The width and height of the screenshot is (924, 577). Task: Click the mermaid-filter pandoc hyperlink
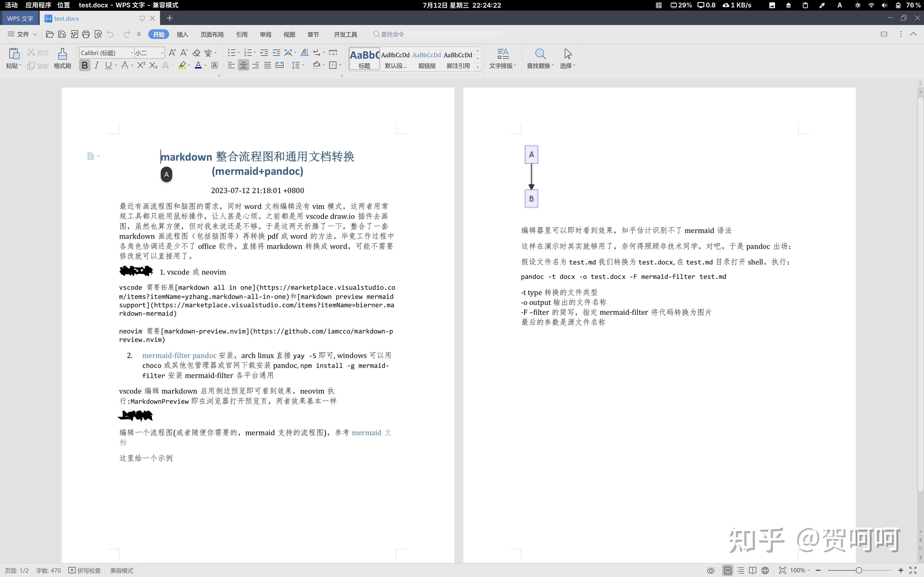click(179, 355)
